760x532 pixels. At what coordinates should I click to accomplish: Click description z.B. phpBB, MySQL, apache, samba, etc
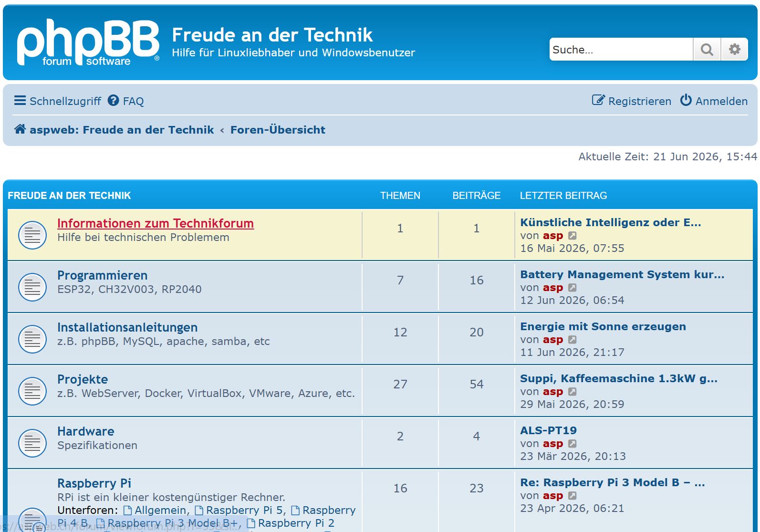pos(164,342)
